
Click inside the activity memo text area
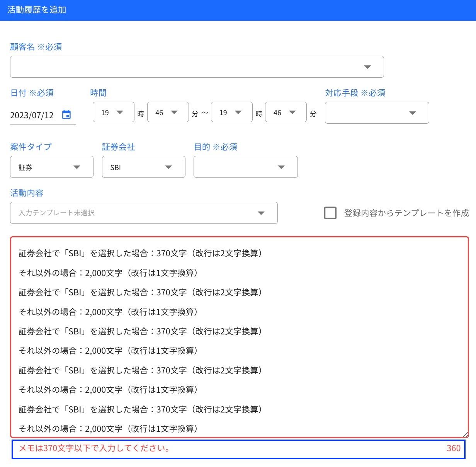point(240,337)
